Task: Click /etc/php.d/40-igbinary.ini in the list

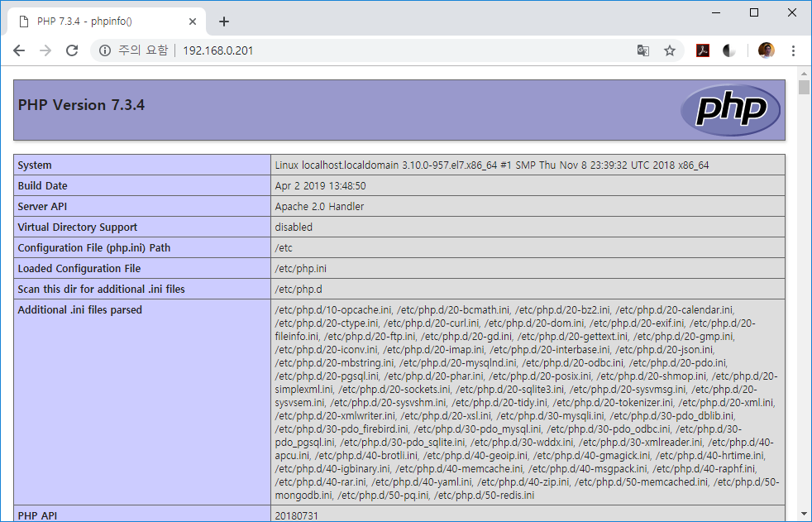Action: point(332,469)
